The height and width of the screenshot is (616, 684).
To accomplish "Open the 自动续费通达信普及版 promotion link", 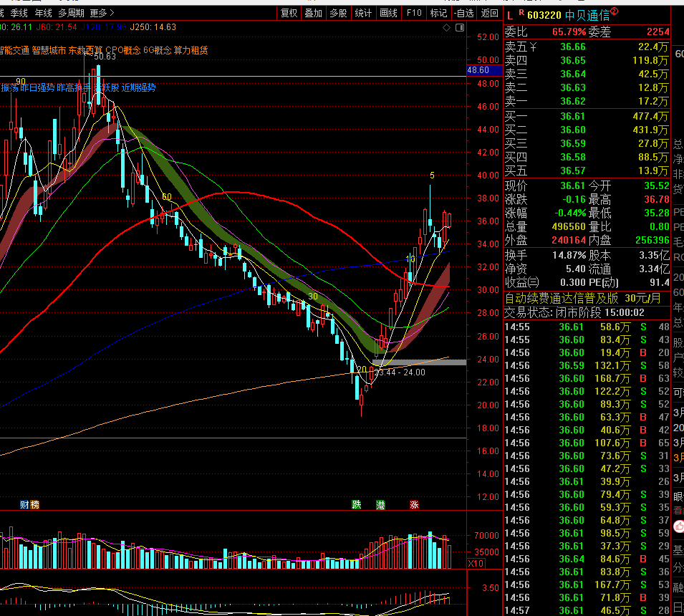I will (583, 299).
